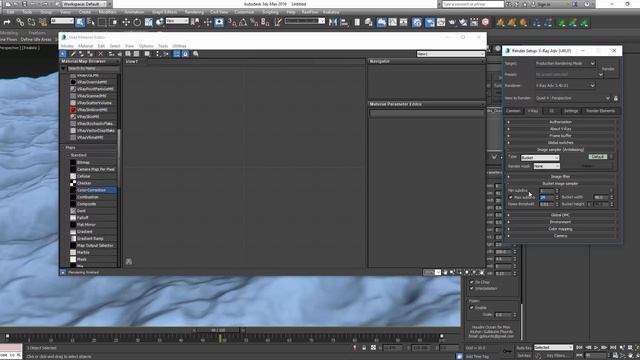The image size is (640, 360).
Task: Click the Bucket width value field
Action: pyautogui.click(x=601, y=198)
